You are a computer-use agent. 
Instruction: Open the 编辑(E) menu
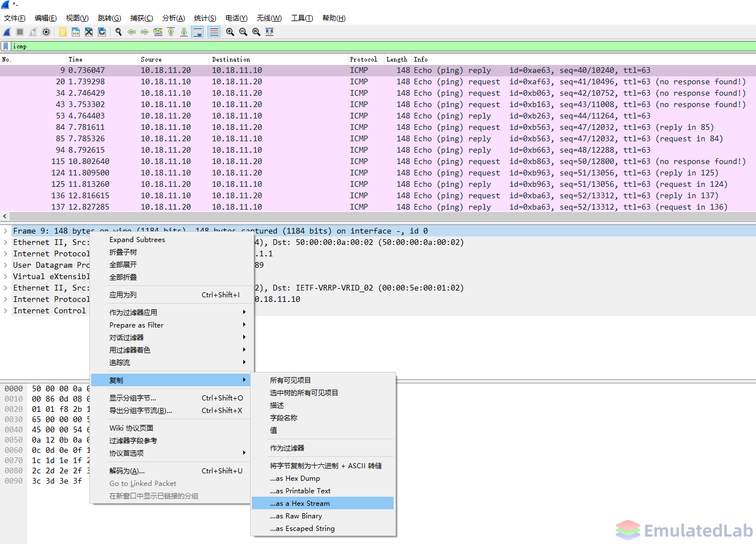(x=46, y=18)
